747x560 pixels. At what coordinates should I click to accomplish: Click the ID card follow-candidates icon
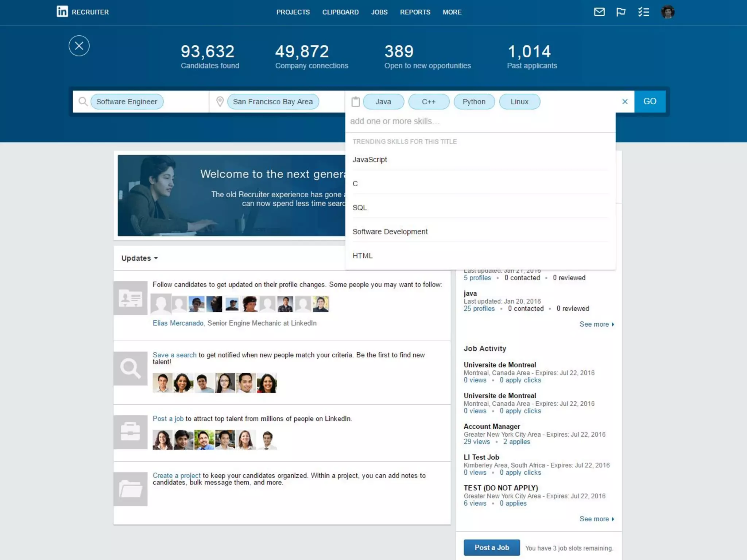pos(130,298)
